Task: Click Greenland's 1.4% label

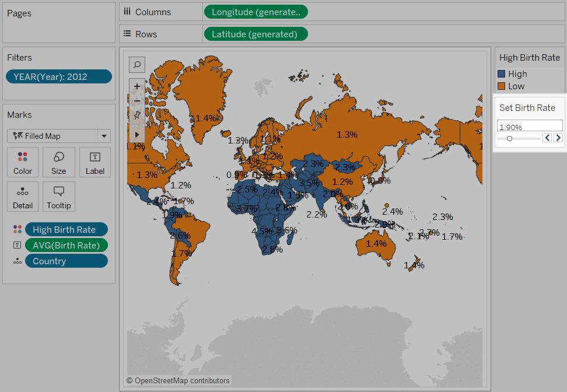Action: point(206,118)
